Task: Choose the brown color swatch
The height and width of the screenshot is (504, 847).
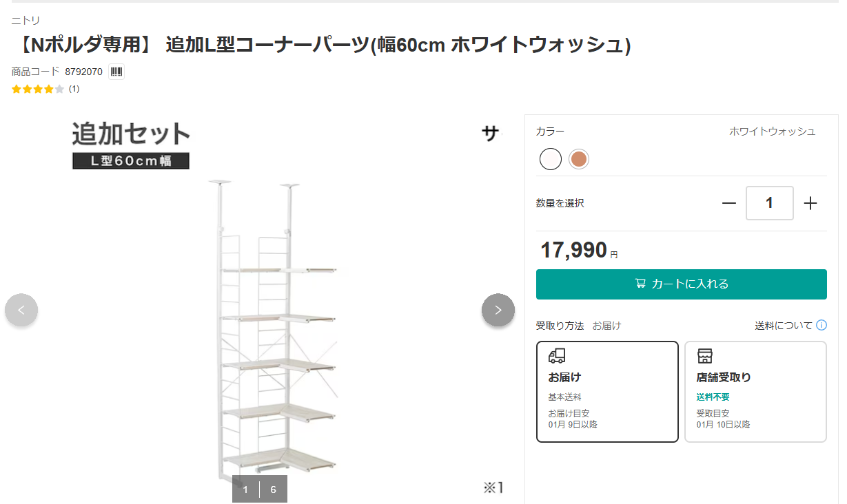Action: coord(579,159)
